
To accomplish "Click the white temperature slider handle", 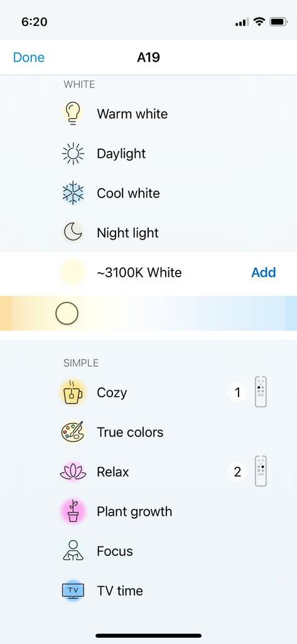I will point(67,313).
